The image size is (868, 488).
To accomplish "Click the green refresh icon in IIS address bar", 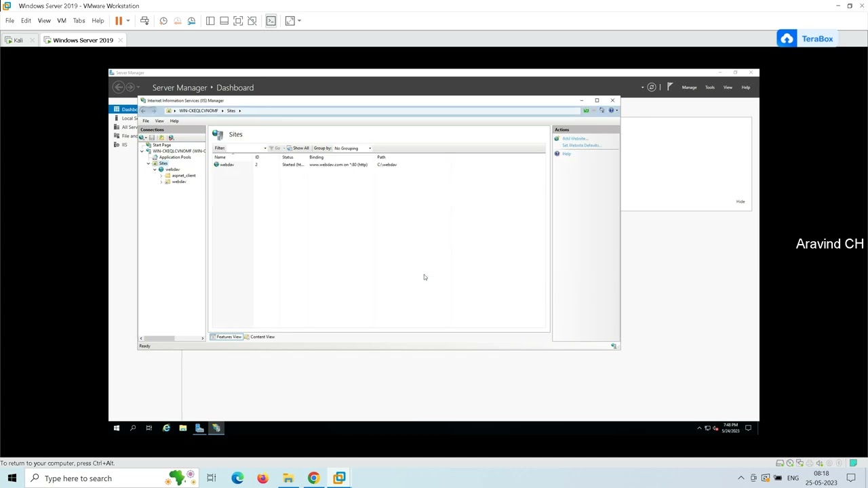I will click(x=586, y=110).
